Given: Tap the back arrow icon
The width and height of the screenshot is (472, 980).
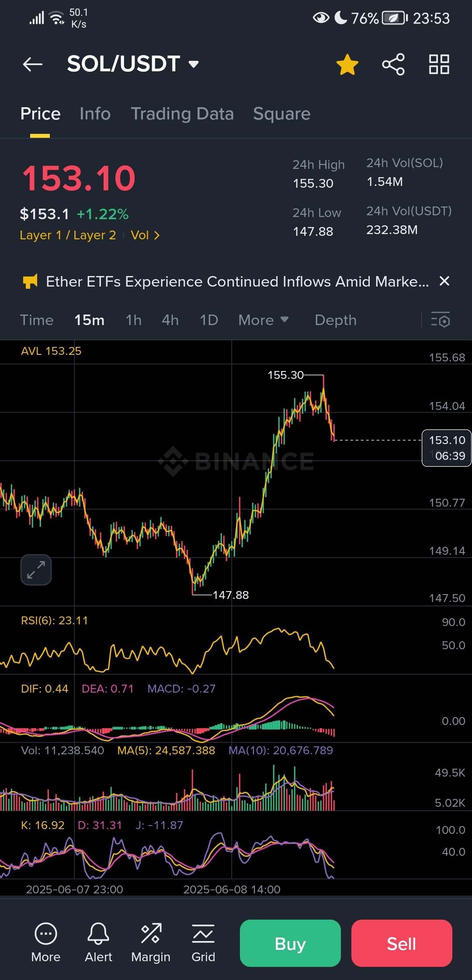Looking at the screenshot, I should [x=33, y=64].
